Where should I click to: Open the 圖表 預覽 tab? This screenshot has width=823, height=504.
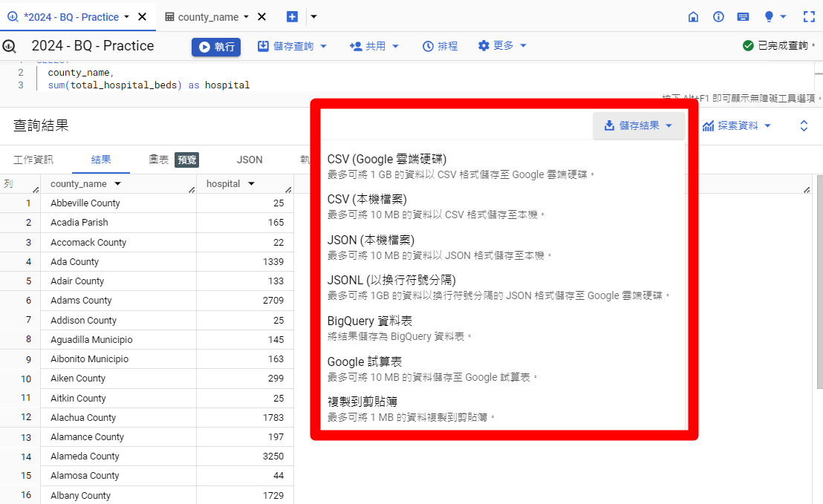pos(174,160)
